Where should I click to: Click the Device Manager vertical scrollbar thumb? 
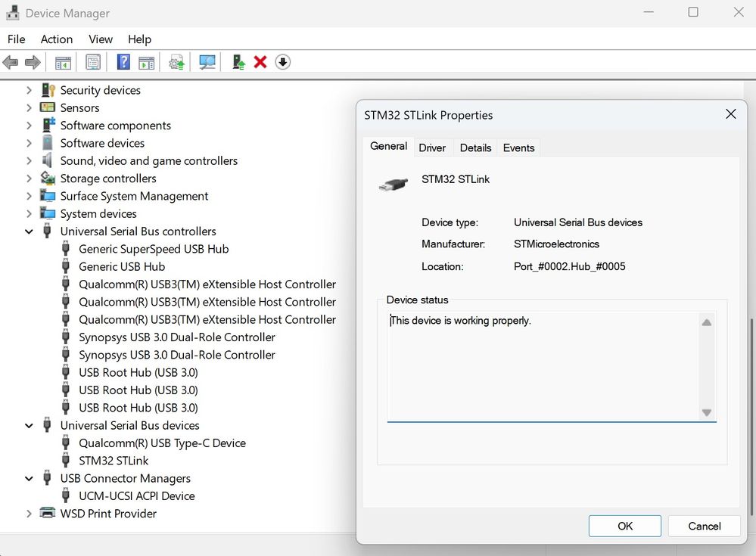coord(751,417)
